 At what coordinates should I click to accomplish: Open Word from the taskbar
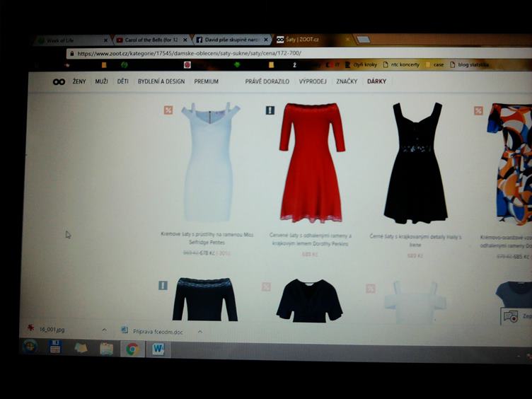click(x=157, y=349)
